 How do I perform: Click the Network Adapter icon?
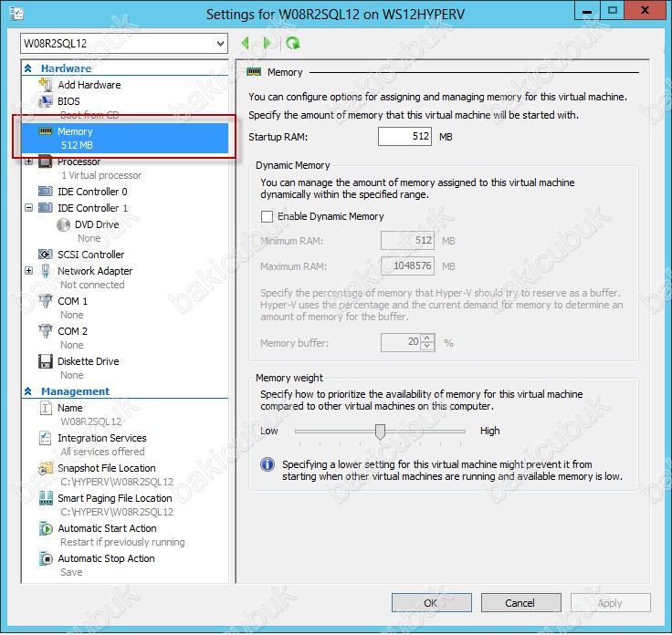pos(46,271)
